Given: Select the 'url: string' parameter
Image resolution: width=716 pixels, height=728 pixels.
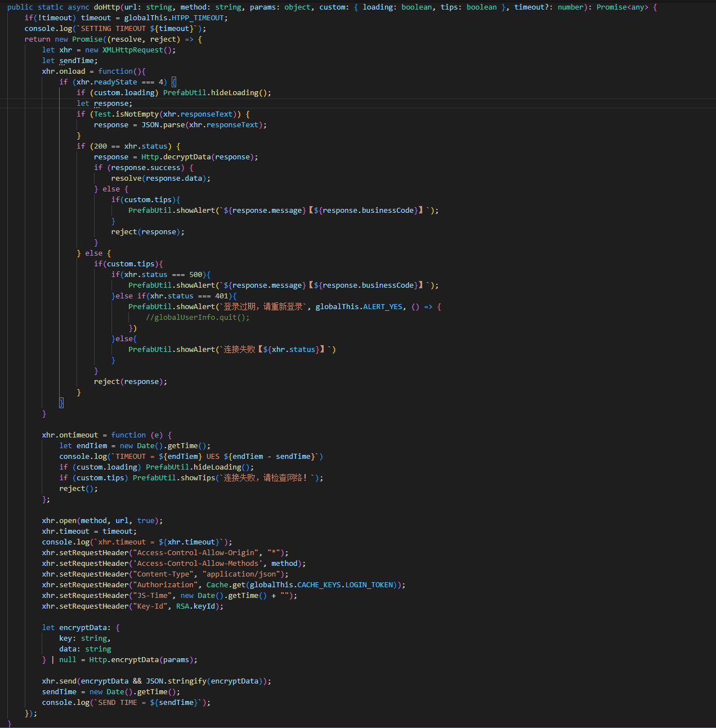Looking at the screenshot, I should [149, 7].
